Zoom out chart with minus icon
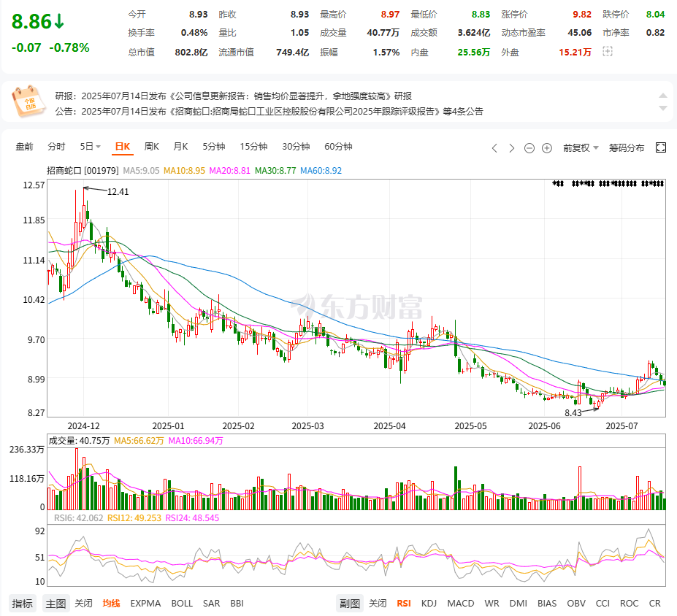677x616 pixels. click(529, 148)
